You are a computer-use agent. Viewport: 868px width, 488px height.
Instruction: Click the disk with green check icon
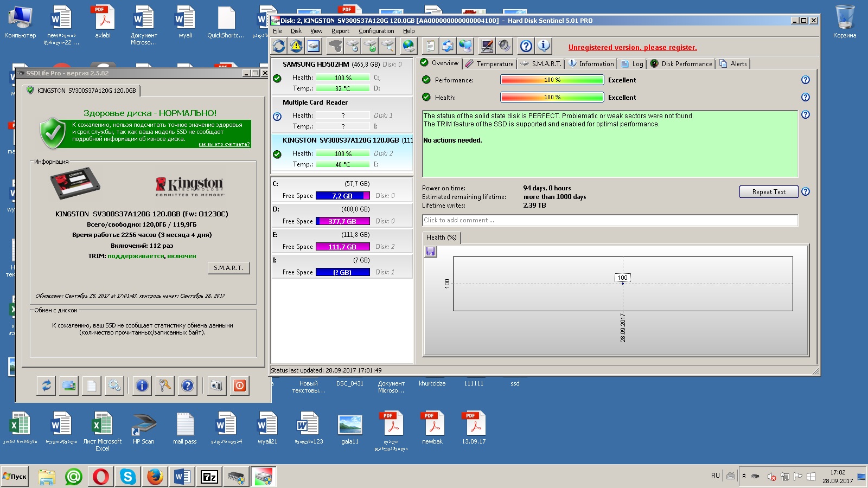pos(371,46)
